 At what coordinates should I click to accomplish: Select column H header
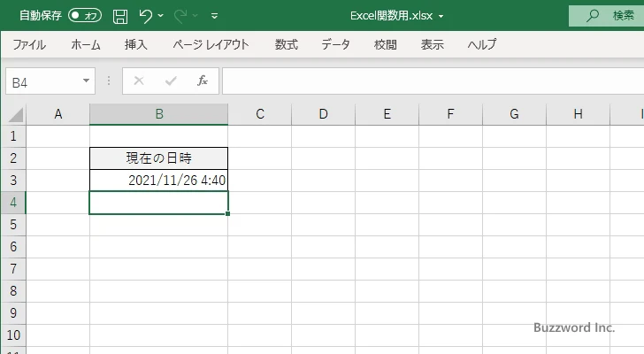point(579,114)
